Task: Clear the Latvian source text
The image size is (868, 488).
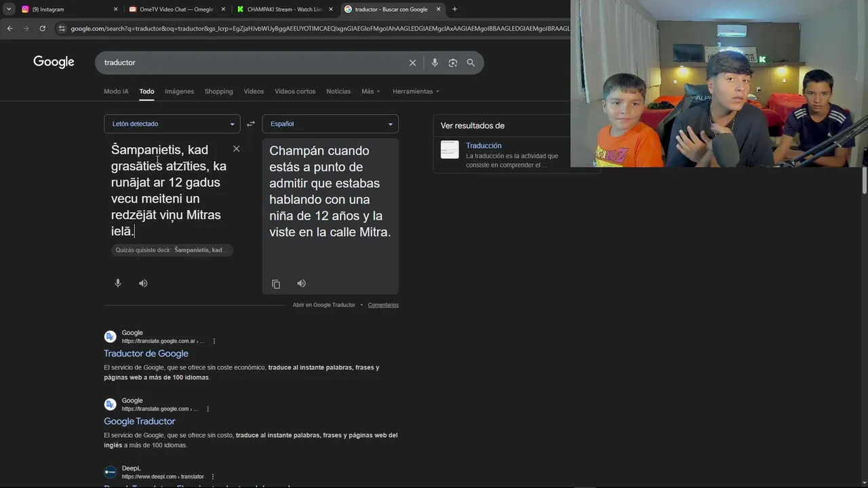Action: click(236, 148)
